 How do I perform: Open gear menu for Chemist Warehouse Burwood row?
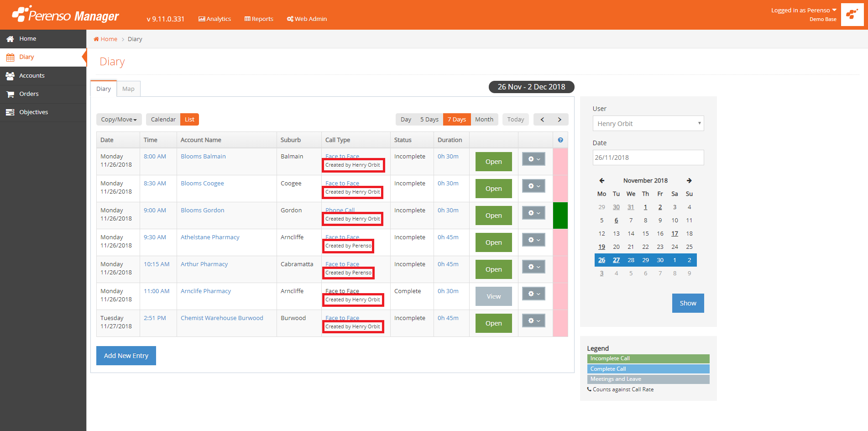[533, 321]
